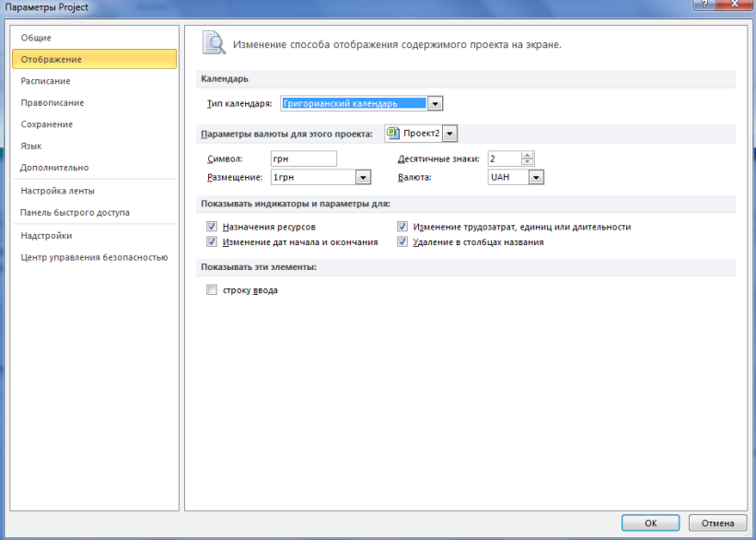Confirm settings with the ОК button
Image resolution: width=756 pixels, height=540 pixels.
point(650,522)
